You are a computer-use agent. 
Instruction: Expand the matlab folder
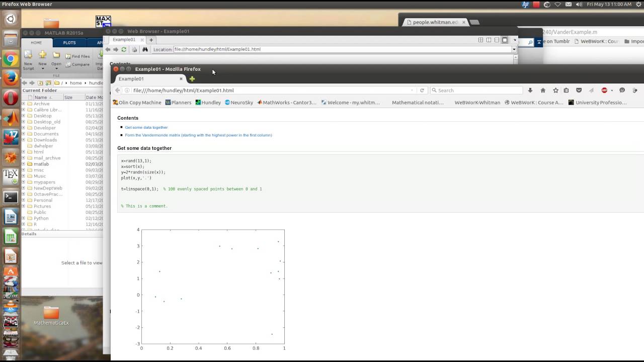point(23,164)
